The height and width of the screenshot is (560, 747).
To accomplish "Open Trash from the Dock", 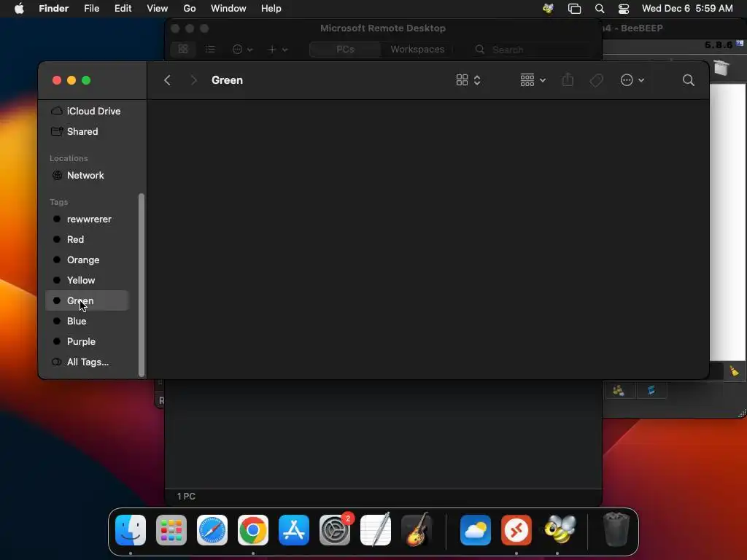I will click(616, 529).
